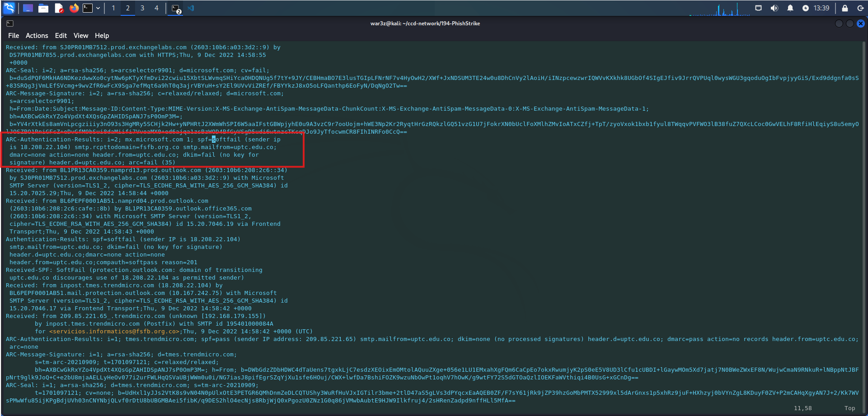
Task: Open the volume control icon
Action: pos(774,8)
